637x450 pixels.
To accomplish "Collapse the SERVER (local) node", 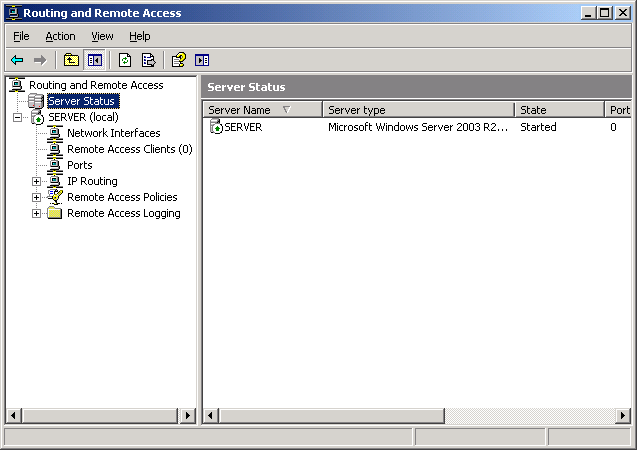I will click(17, 117).
